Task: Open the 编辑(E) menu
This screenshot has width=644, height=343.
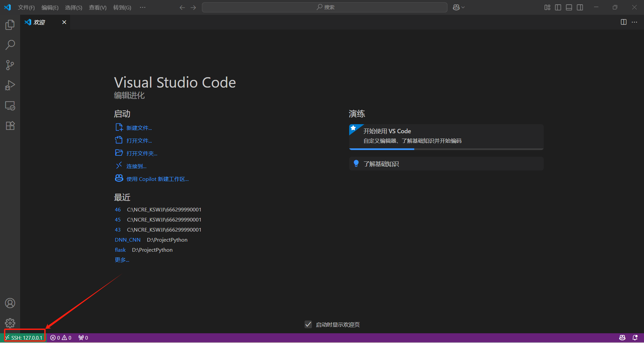Action: [50, 7]
